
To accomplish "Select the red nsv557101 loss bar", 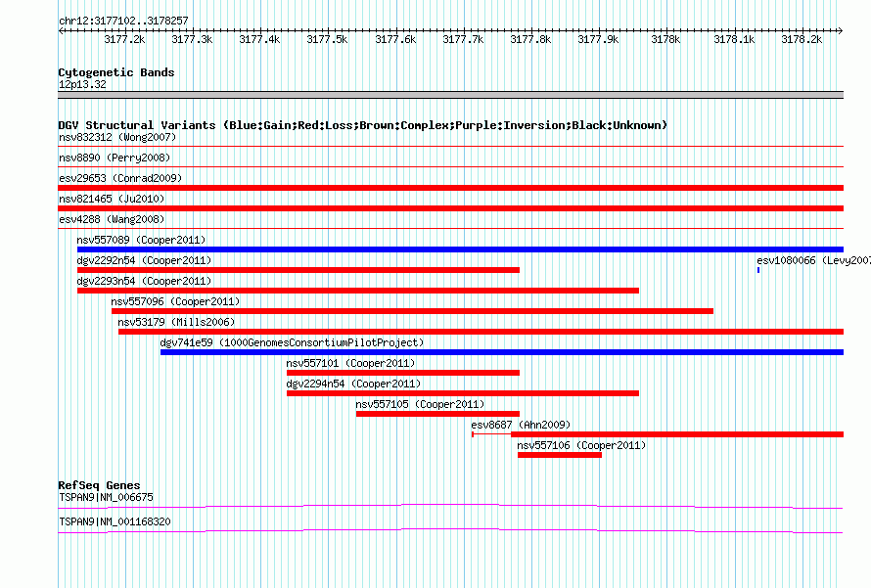I will tap(403, 373).
